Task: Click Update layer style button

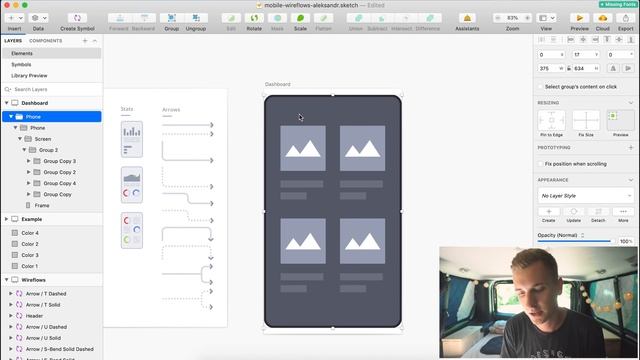Action: point(573,211)
